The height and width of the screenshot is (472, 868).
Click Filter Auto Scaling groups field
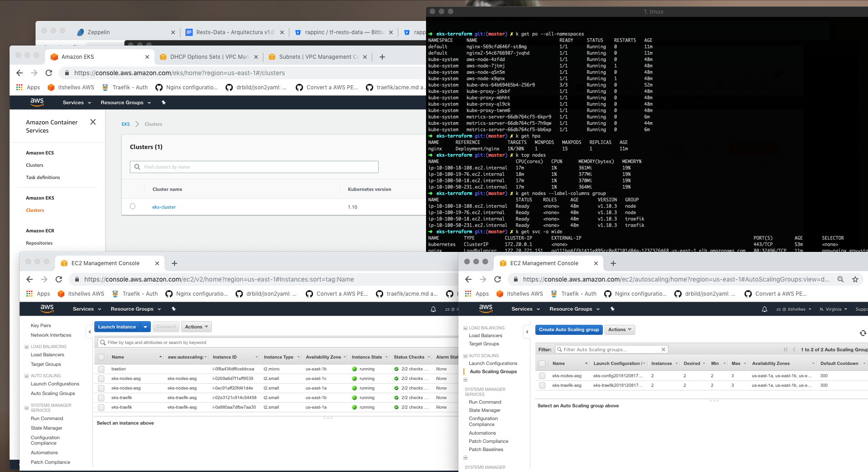click(611, 349)
